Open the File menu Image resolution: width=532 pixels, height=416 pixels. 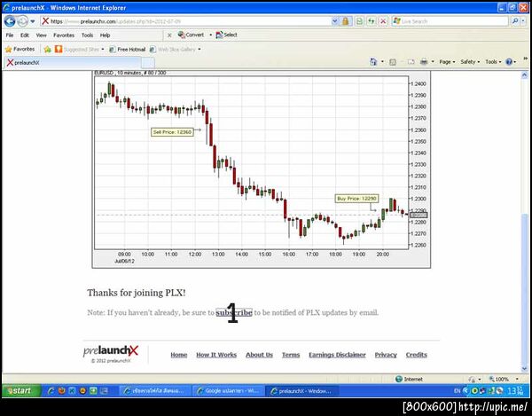(x=10, y=35)
